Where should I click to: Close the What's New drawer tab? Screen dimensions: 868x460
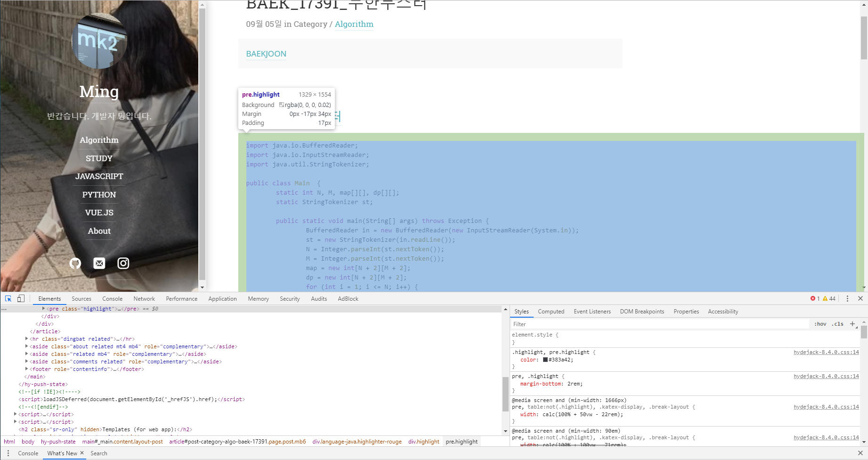click(82, 453)
